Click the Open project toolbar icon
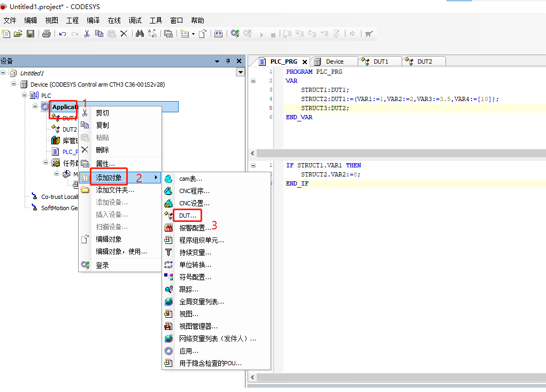Viewport: 546px width, 392px height. tap(18, 34)
